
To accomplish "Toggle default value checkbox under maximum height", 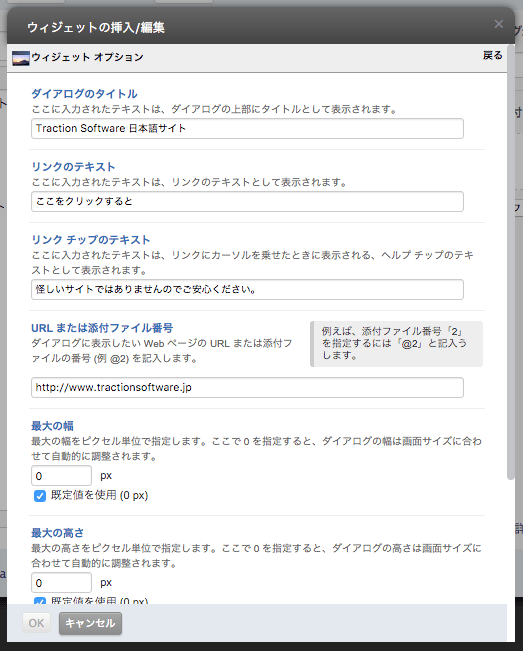I will tap(40, 601).
